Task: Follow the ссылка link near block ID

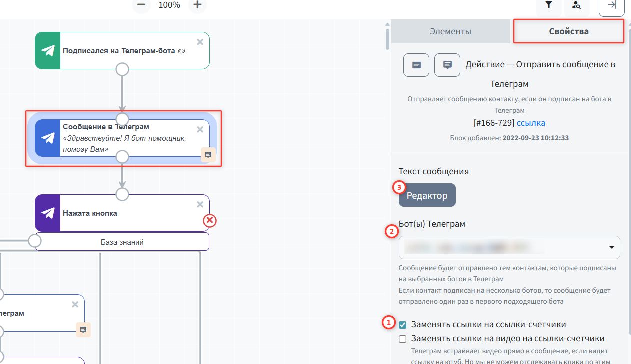Action: [531, 123]
